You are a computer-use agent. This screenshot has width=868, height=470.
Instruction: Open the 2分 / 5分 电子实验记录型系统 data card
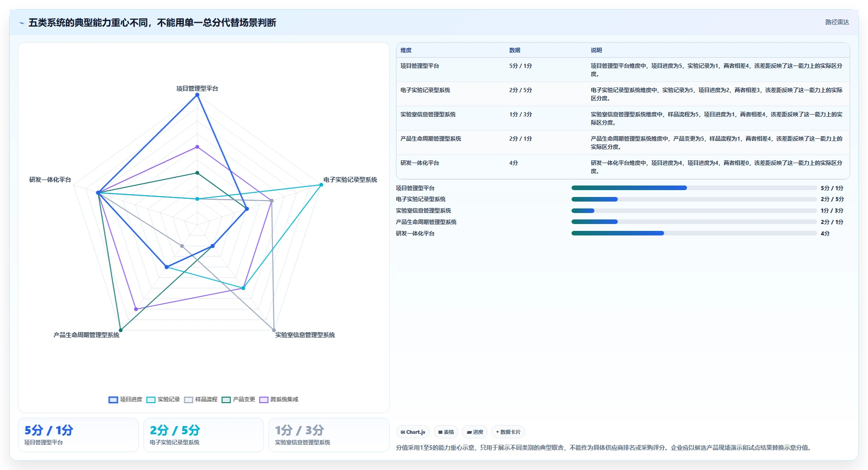[x=203, y=435]
